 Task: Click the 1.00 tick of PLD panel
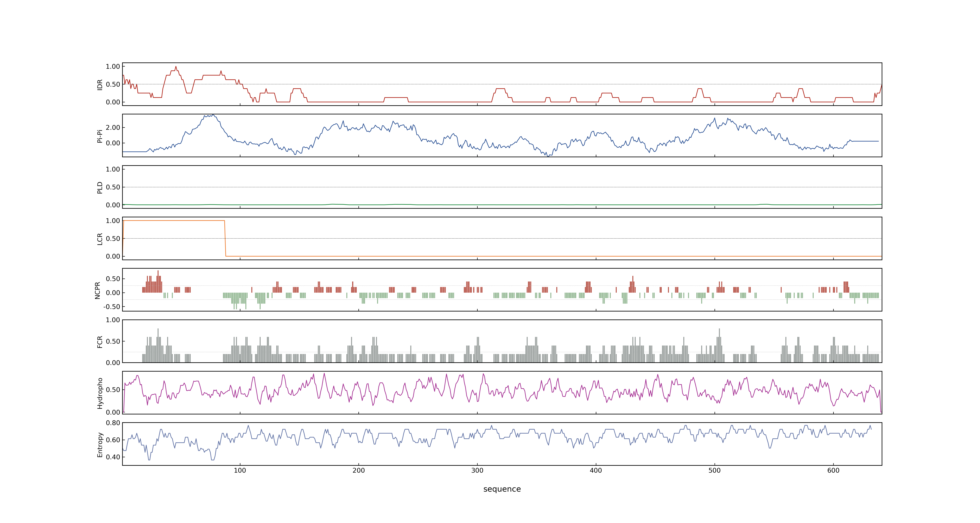(x=113, y=169)
